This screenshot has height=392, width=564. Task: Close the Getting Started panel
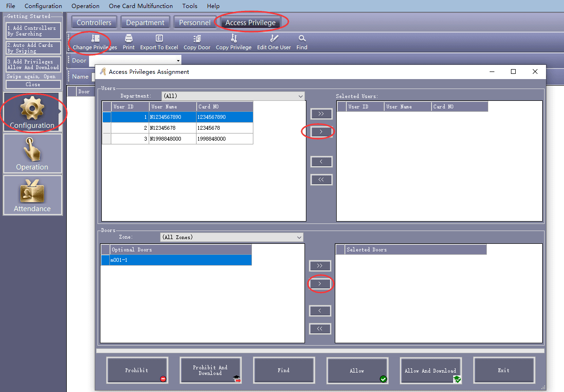pos(33,85)
